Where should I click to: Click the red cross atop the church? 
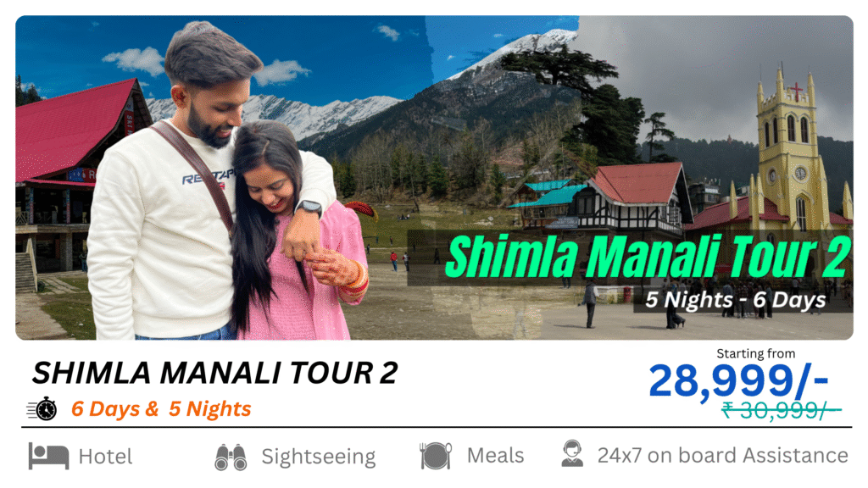(795, 90)
